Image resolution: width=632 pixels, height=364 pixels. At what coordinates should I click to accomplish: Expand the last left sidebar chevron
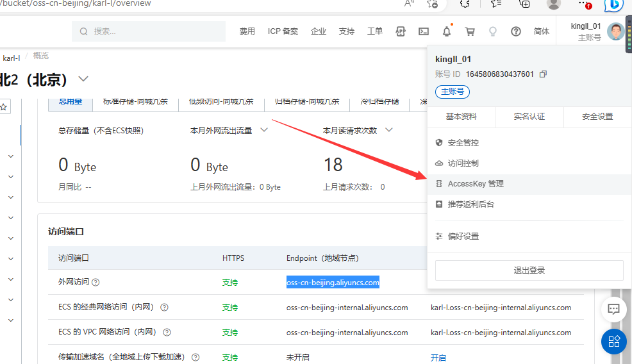coord(11,320)
